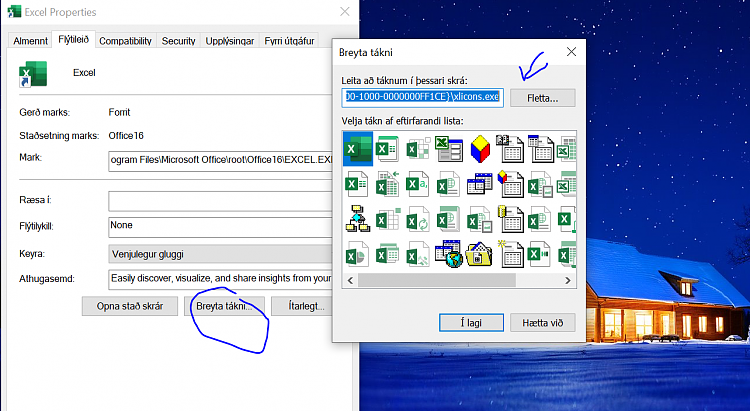
Task: Choose the document icon with a colored cube badge
Action: click(510, 184)
